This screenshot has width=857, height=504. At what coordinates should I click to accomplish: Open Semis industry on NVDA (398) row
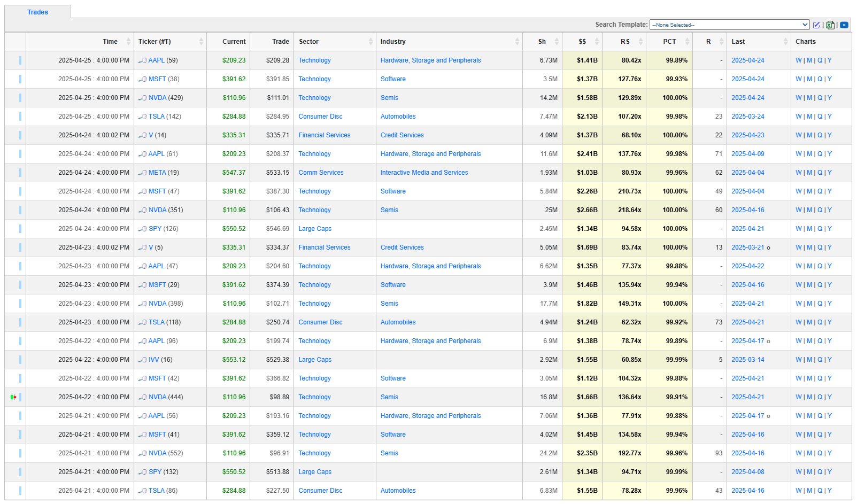click(389, 304)
